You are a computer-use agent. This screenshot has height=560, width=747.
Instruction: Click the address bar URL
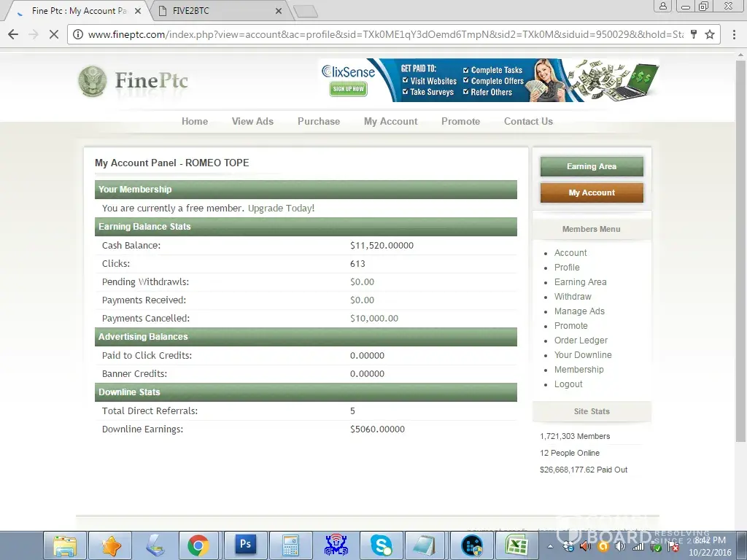pos(385,34)
